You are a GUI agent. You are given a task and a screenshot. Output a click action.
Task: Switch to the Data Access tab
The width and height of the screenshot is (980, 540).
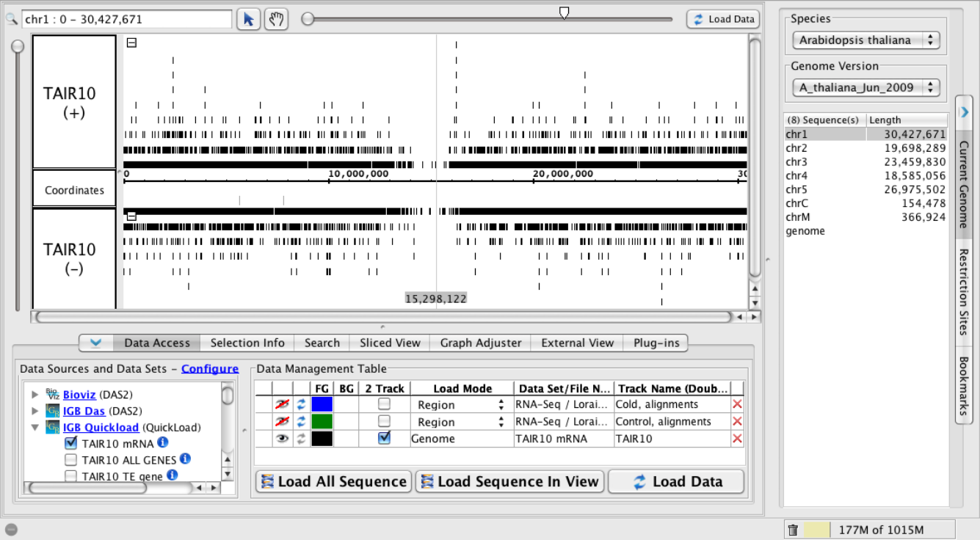157,343
